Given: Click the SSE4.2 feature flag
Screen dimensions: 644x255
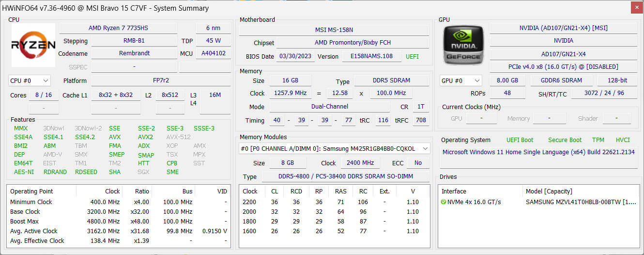Looking at the screenshot, I should (x=85, y=137).
